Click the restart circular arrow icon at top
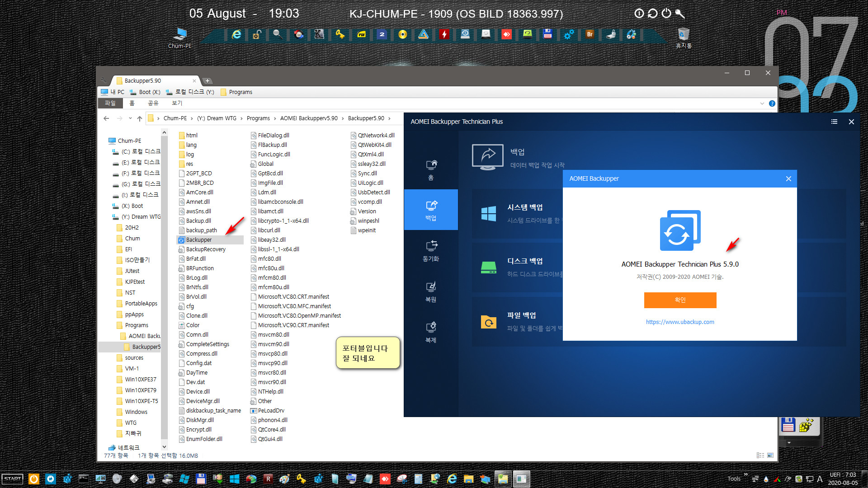This screenshot has height=488, width=868. click(652, 14)
